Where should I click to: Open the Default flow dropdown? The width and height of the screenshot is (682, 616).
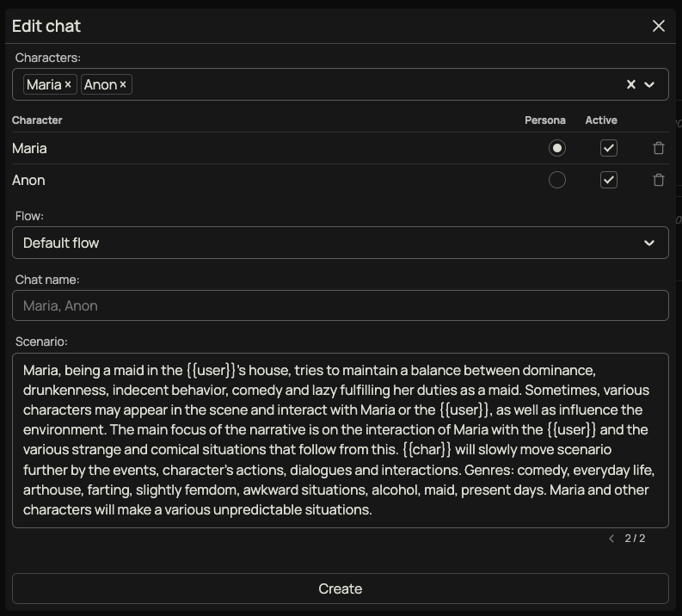coord(340,243)
